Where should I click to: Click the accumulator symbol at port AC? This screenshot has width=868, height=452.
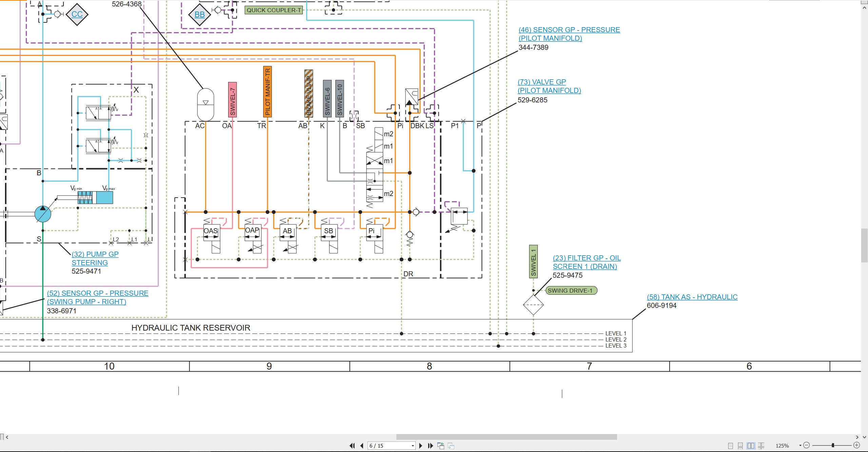205,104
